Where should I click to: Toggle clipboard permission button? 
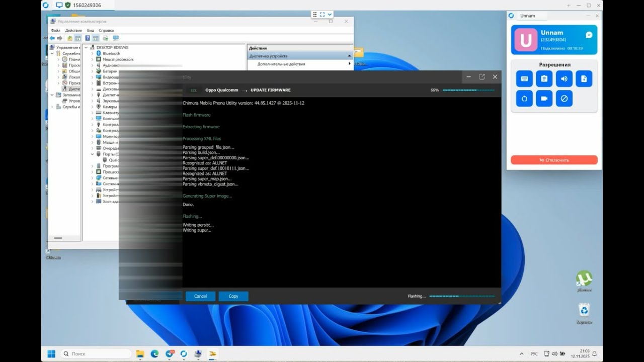(x=544, y=79)
